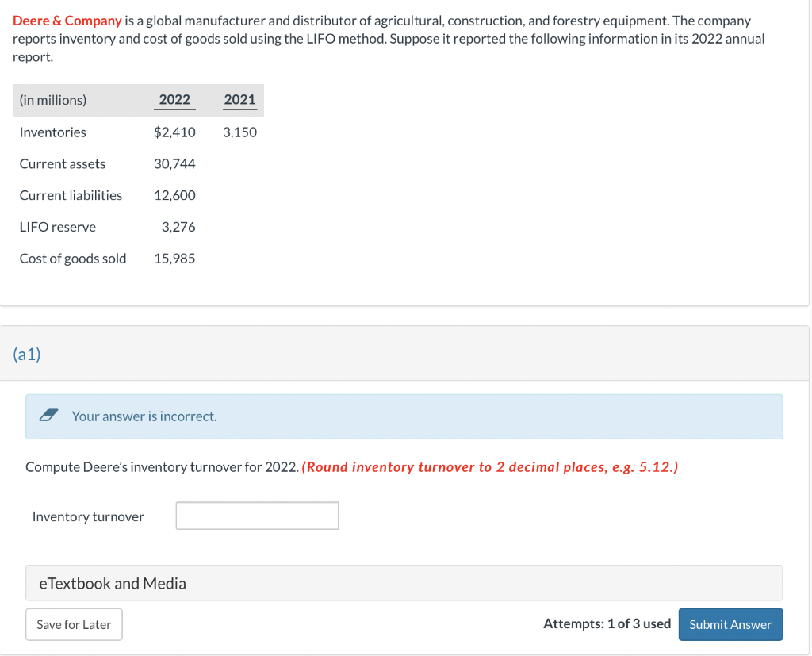812x656 pixels.
Task: Click the $2,410 inventories value
Action: point(174,132)
